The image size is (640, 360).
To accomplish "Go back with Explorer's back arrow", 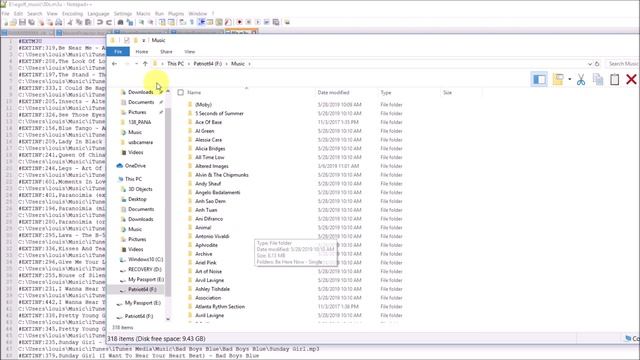I will (x=114, y=64).
